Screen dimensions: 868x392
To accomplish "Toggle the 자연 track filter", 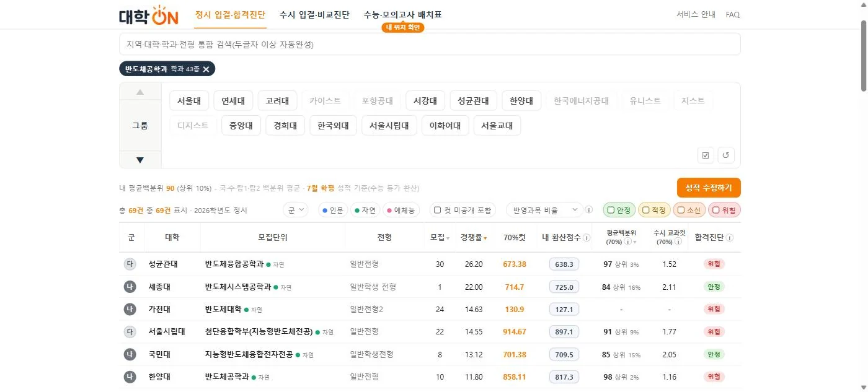I will [x=365, y=210].
